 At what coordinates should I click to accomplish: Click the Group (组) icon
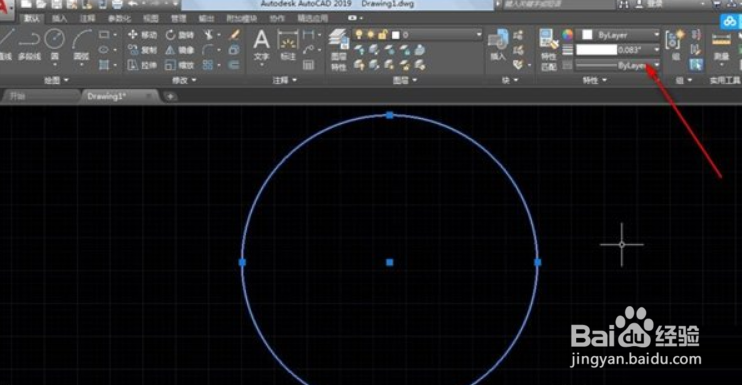coord(675,46)
